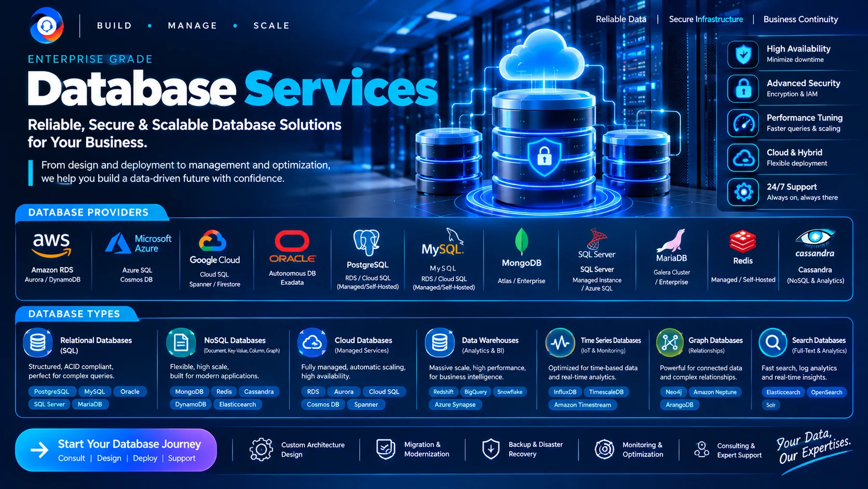Image resolution: width=868 pixels, height=489 pixels.
Task: Select the AWS provider logo
Action: [x=51, y=245]
